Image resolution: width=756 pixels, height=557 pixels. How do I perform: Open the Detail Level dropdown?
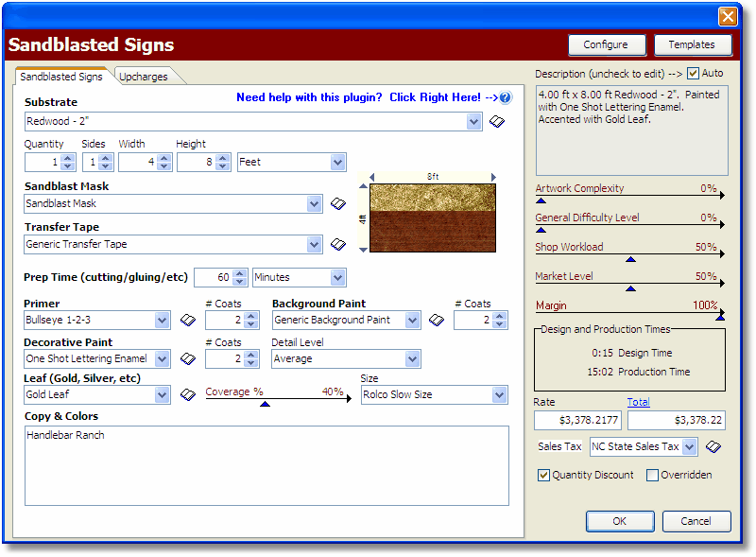412,359
